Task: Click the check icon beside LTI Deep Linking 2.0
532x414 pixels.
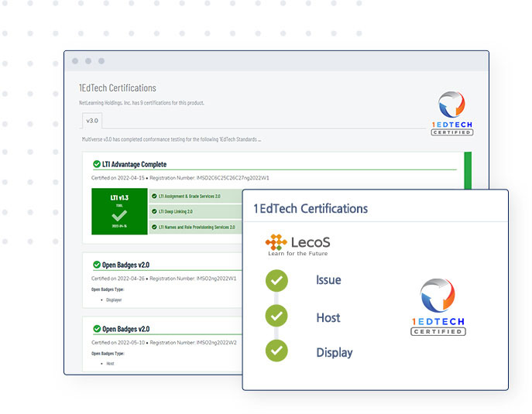Action: click(x=154, y=211)
